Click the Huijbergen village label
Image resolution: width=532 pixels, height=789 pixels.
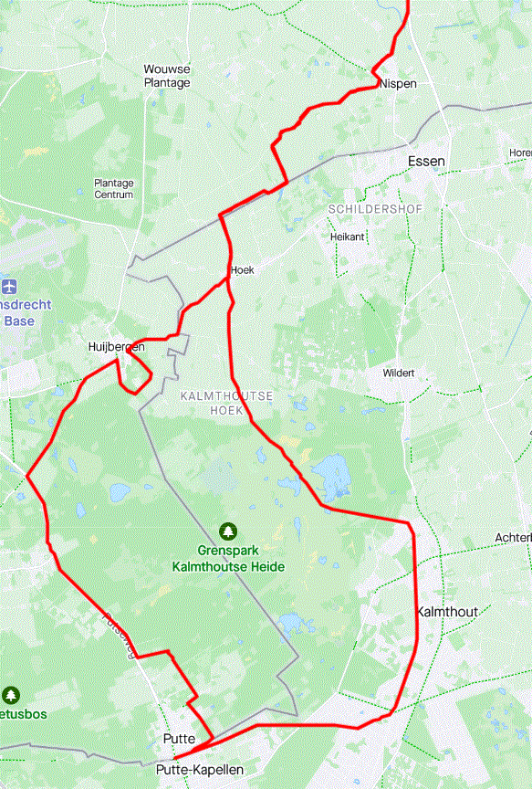(116, 347)
